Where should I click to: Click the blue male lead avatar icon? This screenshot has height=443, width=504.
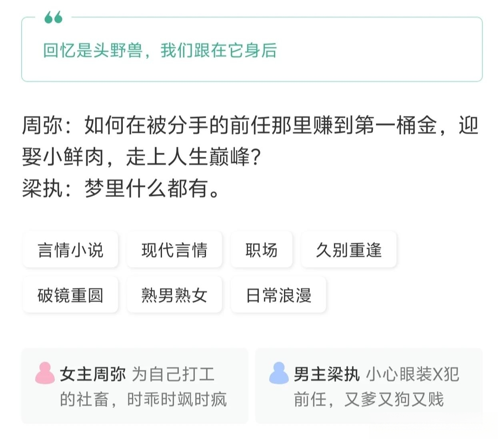279,373
